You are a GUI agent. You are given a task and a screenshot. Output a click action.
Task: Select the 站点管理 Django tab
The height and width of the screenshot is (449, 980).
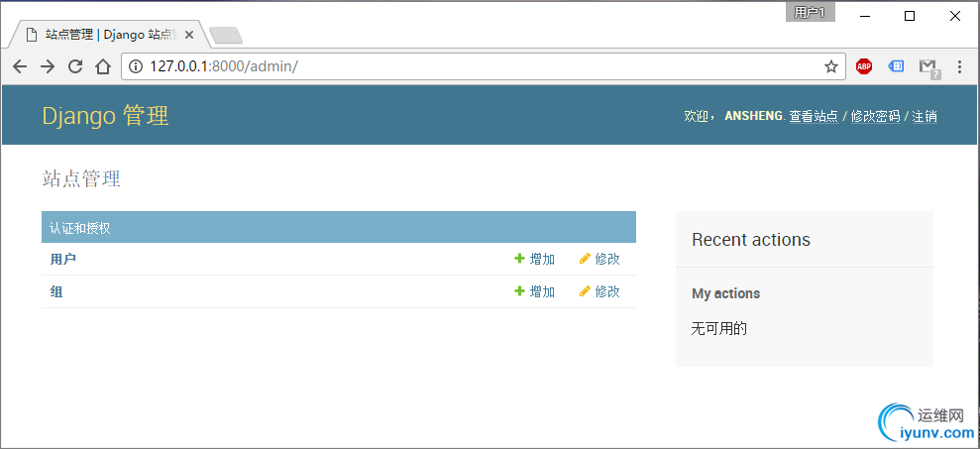[109, 34]
